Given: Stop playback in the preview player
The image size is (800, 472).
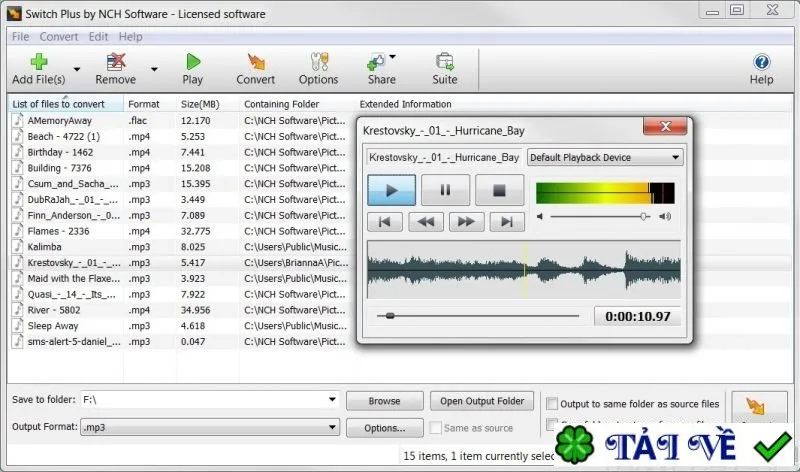Looking at the screenshot, I should [499, 190].
